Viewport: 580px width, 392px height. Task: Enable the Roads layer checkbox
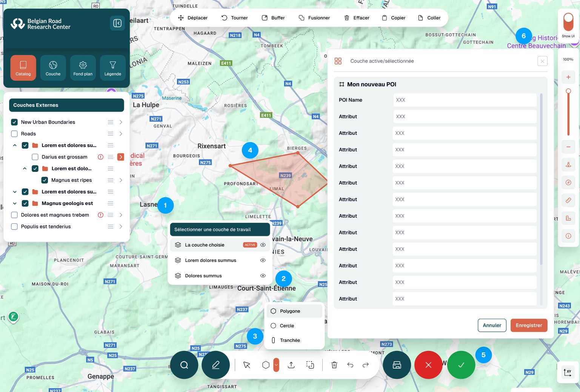(x=14, y=134)
